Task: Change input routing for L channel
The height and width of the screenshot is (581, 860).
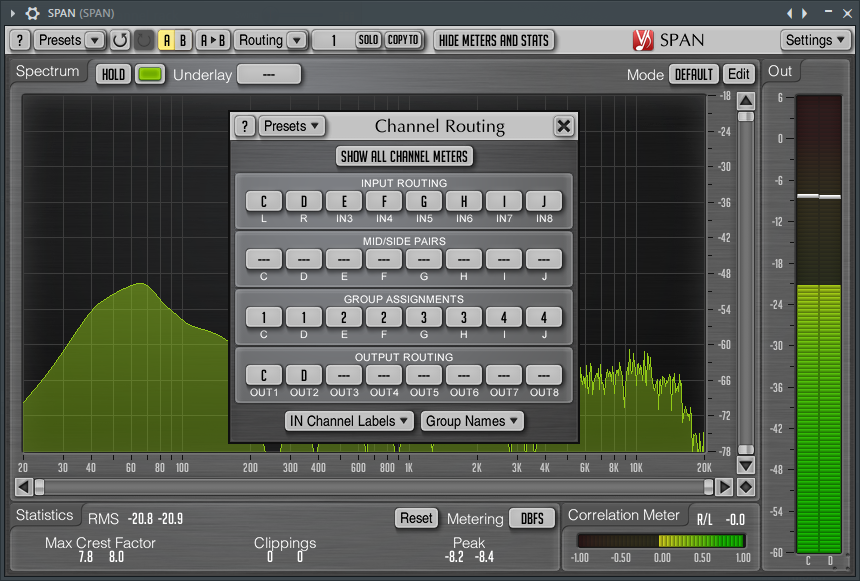Action: pyautogui.click(x=264, y=201)
